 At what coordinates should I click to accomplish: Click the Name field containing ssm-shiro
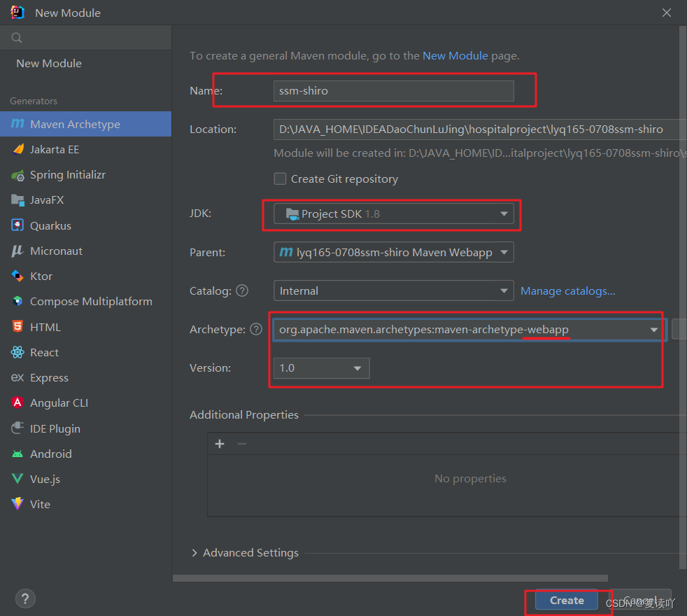[x=393, y=91]
